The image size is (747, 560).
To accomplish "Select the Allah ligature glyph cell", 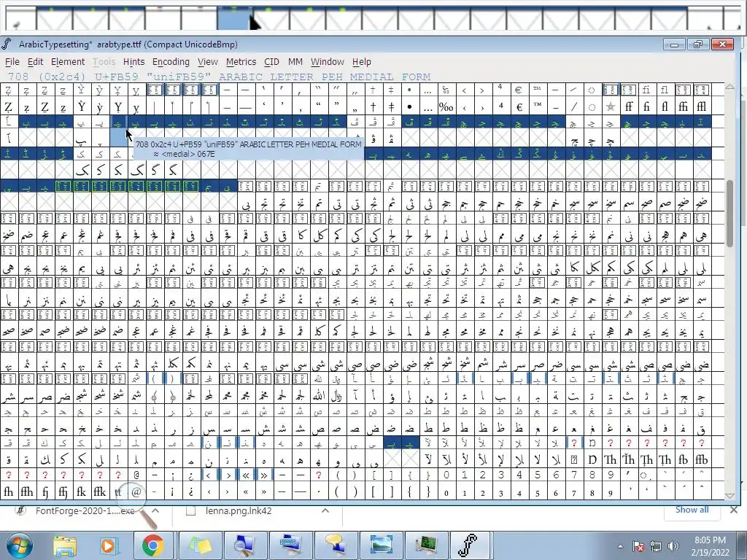I will pos(318,395).
